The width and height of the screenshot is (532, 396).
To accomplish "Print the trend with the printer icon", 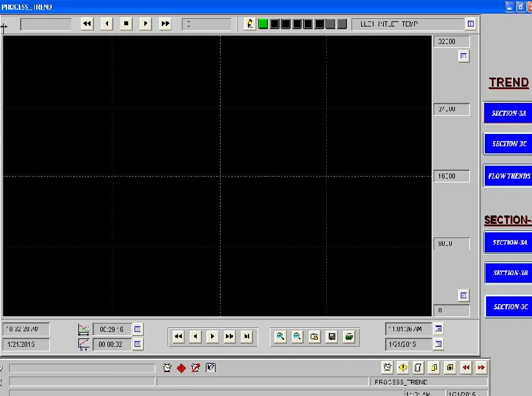I will click(x=349, y=336).
